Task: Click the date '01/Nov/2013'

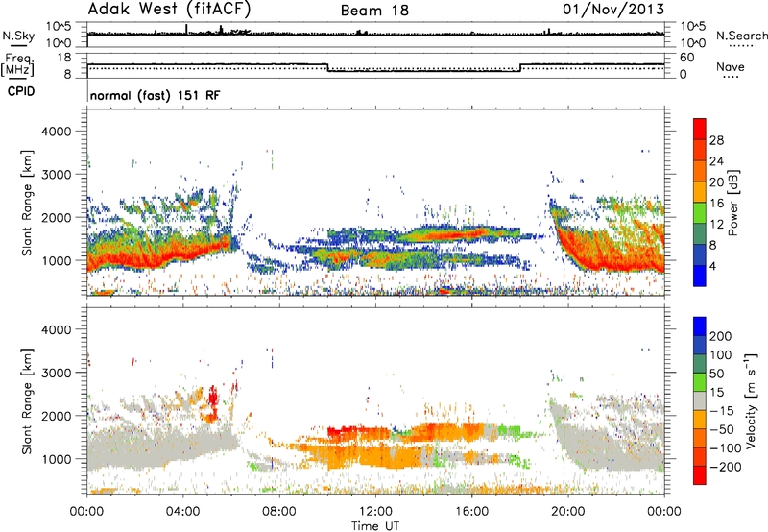Action: coord(613,10)
